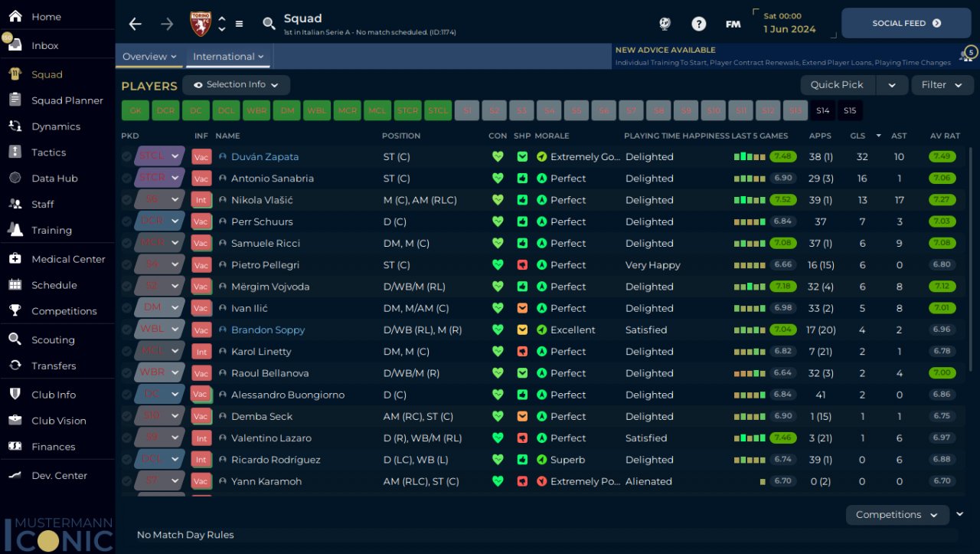
Task: Toggle selection circle for Ivan Ilić
Action: click(126, 308)
